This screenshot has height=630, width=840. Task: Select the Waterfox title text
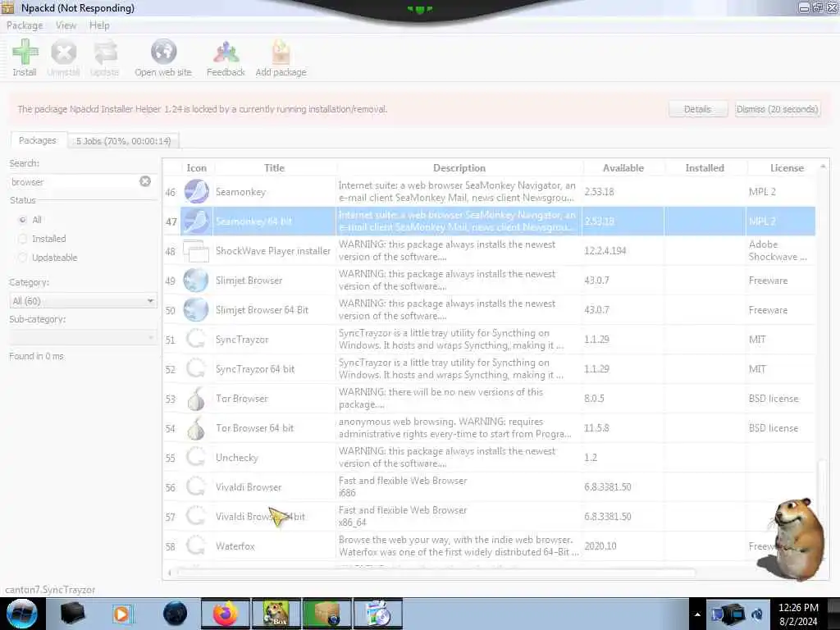235,546
